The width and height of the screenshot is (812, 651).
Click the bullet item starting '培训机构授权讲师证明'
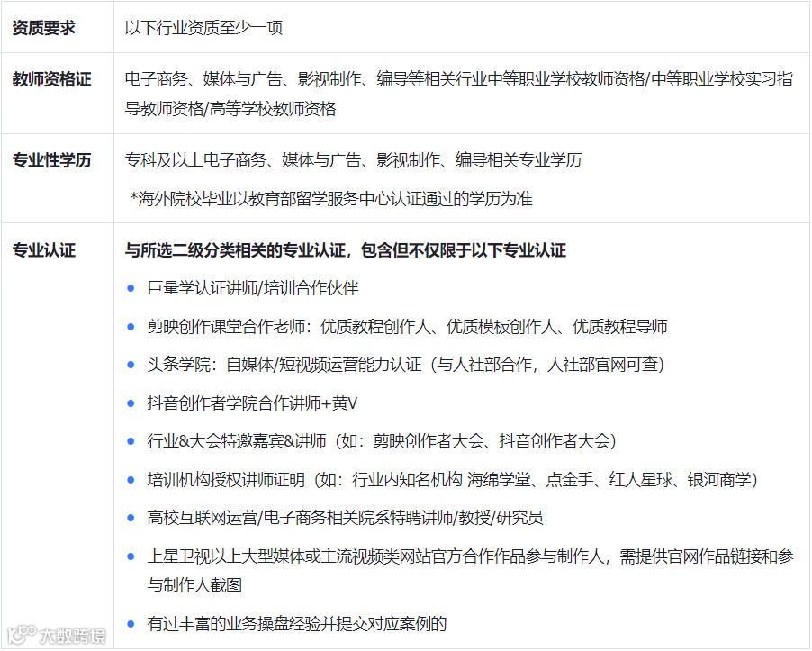[453, 480]
